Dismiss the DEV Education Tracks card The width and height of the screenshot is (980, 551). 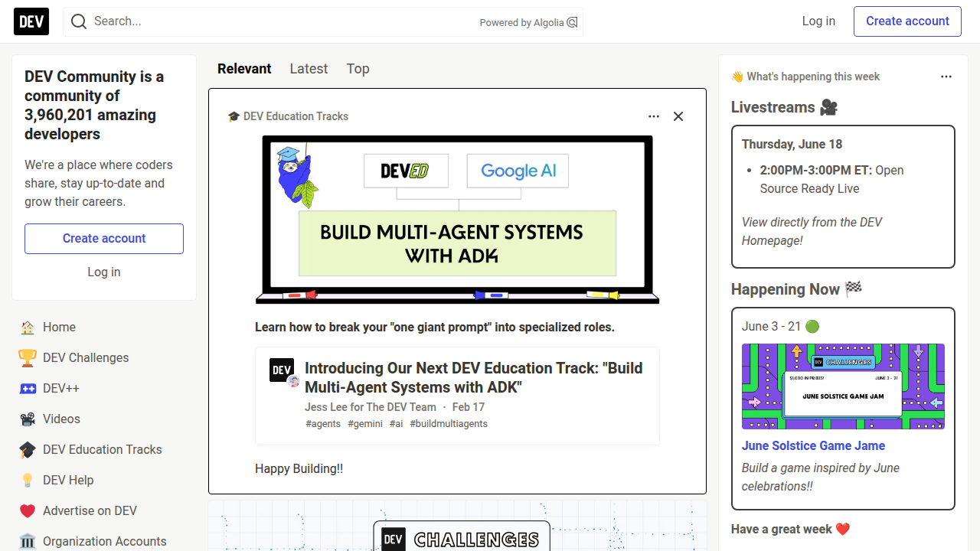(678, 116)
